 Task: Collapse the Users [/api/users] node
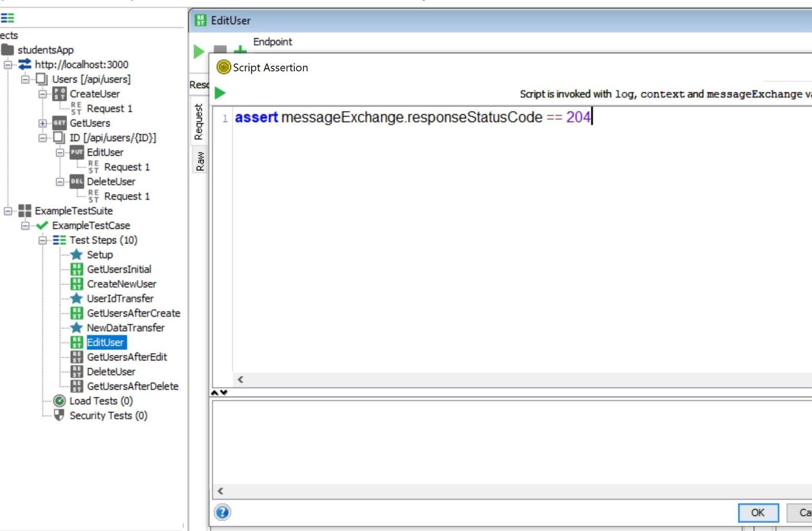(25, 79)
